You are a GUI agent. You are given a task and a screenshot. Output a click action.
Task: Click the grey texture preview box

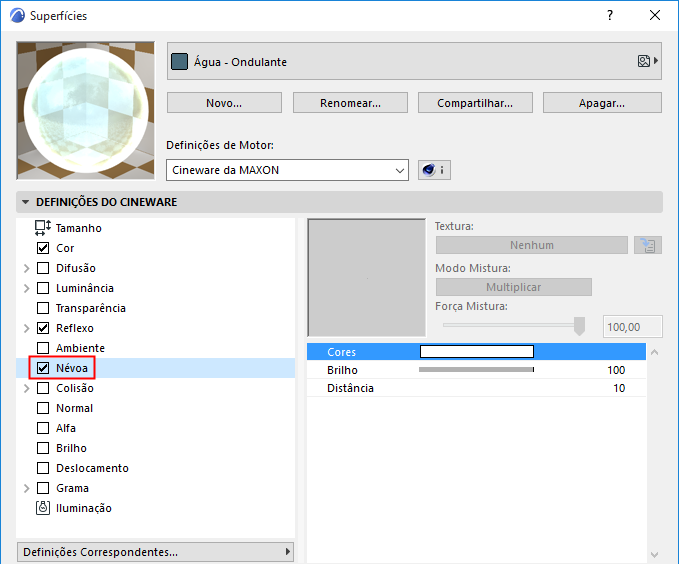[x=366, y=277]
